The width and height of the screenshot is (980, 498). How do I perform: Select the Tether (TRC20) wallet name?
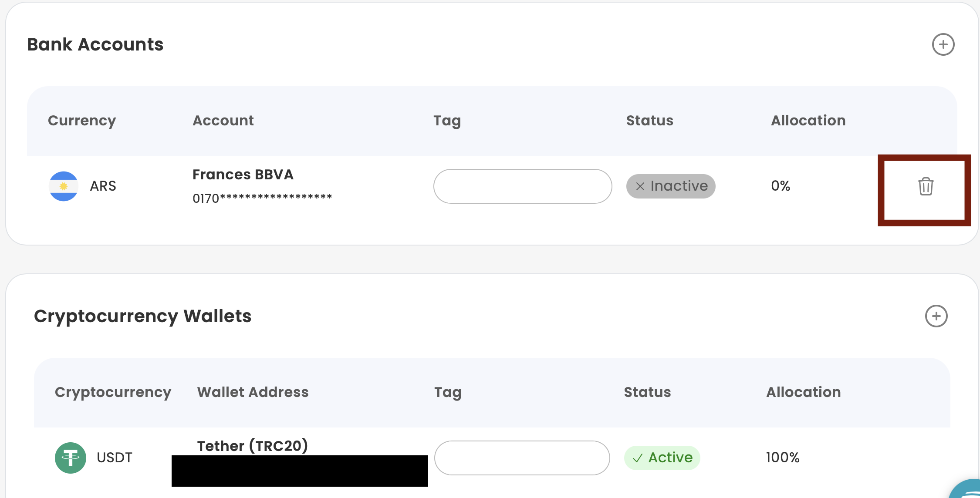click(253, 446)
